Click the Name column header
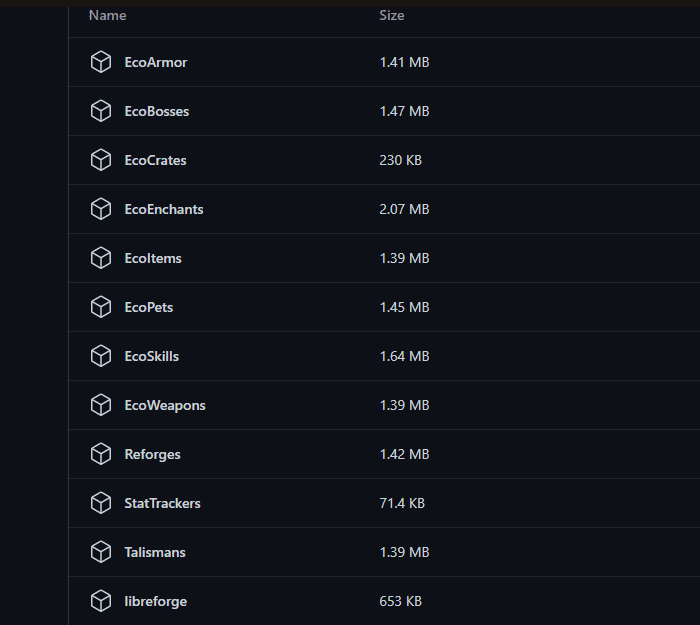This screenshot has width=700, height=625. pos(107,15)
